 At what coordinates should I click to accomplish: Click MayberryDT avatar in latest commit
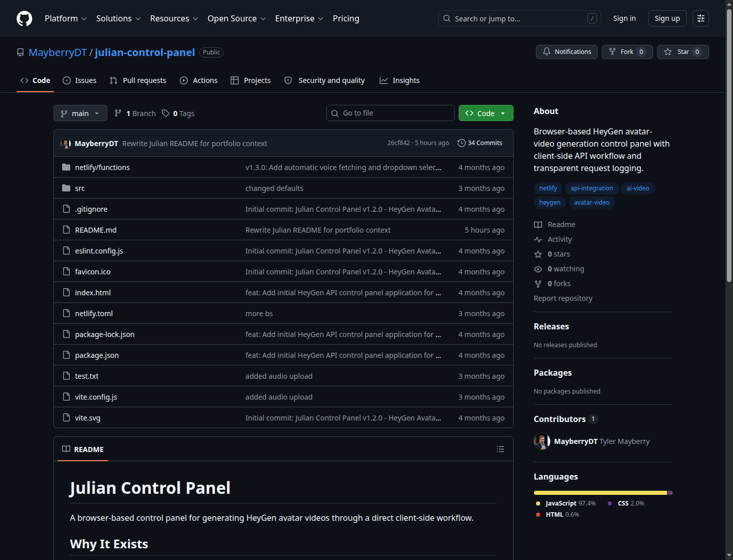pos(66,144)
